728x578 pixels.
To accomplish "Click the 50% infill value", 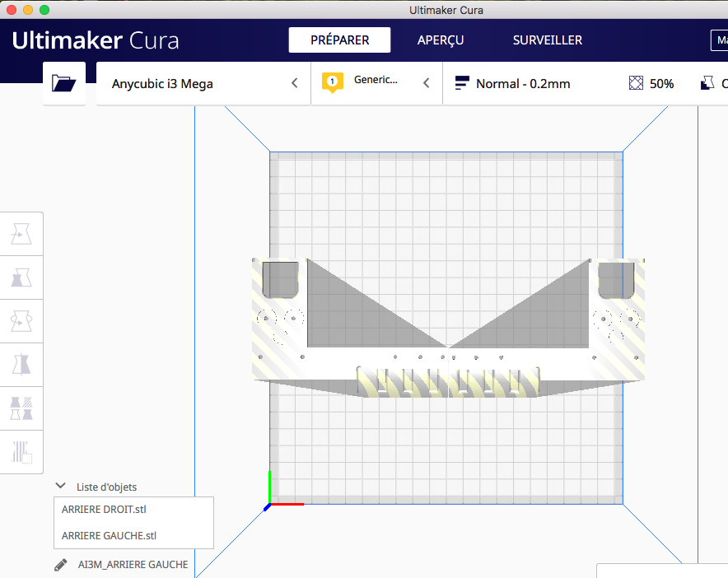I will (661, 83).
